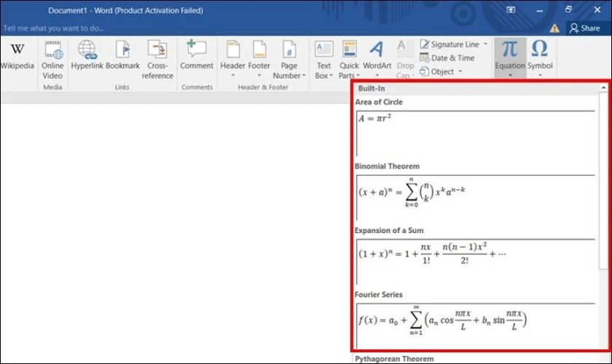This screenshot has width=612, height=364.
Task: Insert Date & Time
Action: 447,58
